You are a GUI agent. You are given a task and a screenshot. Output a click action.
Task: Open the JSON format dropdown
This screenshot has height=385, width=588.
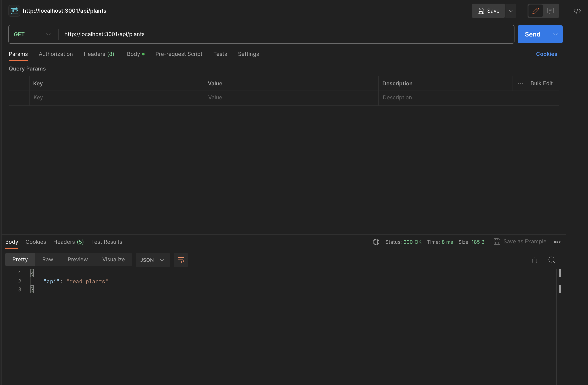point(152,260)
